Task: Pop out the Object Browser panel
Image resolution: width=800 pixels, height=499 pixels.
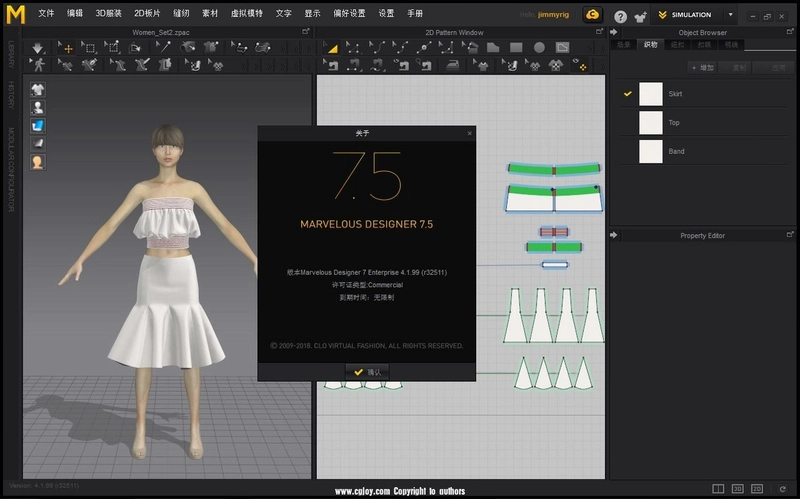Action: pyautogui.click(x=790, y=32)
